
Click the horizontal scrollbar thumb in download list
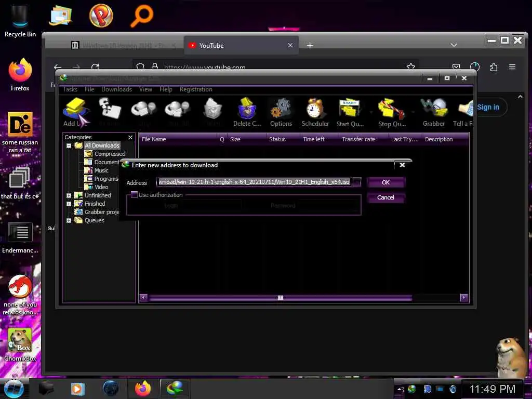[280, 298]
